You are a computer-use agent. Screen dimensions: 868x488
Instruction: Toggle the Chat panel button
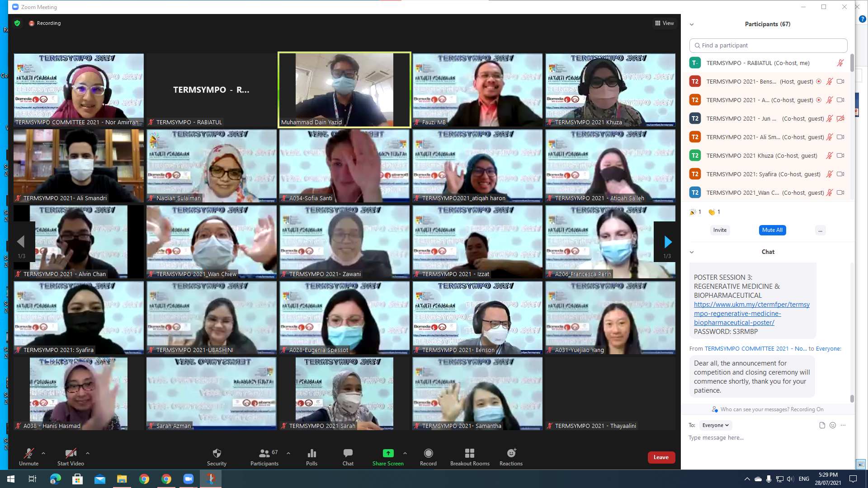[x=348, y=453]
